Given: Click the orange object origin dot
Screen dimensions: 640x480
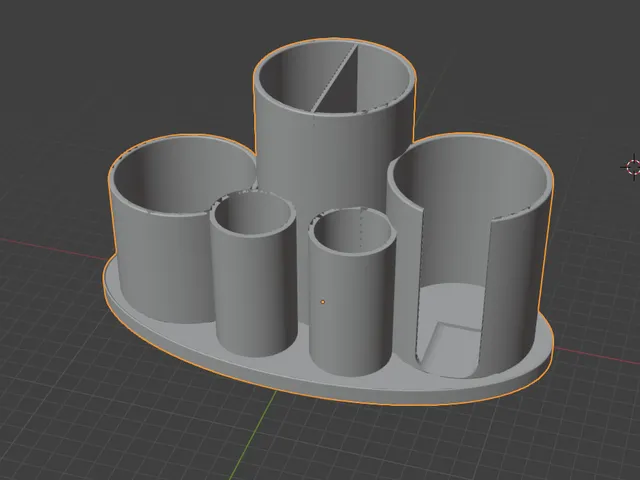Looking at the screenshot, I should pos(323,302).
